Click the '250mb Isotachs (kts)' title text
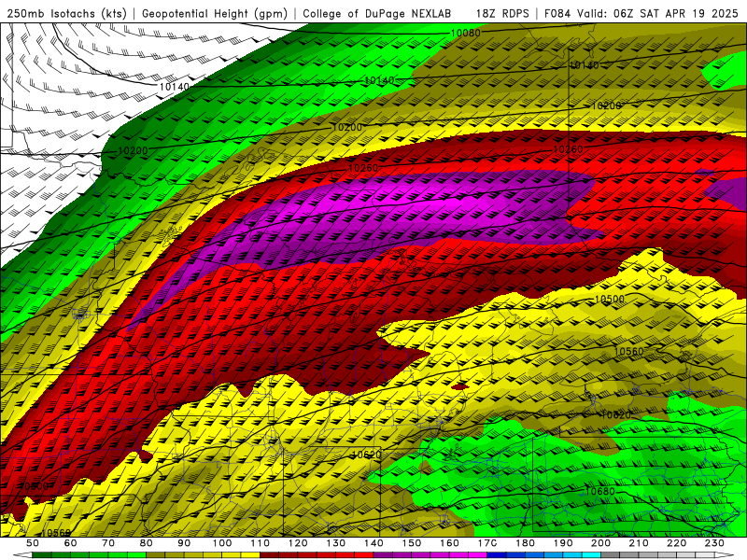Viewport: 747px width, 560px height. [x=67, y=13]
